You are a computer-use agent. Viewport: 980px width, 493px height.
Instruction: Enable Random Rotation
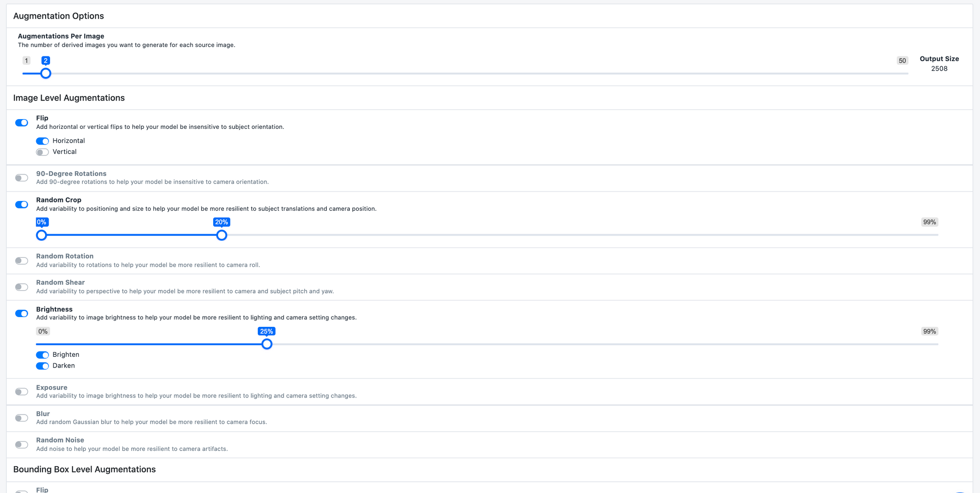[22, 260]
